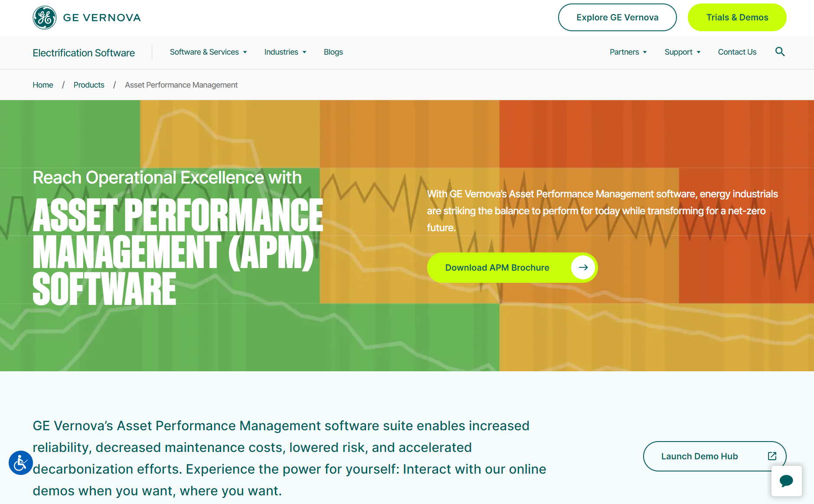Launch the Demo Hub
This screenshot has height=504, width=814.
714,456
